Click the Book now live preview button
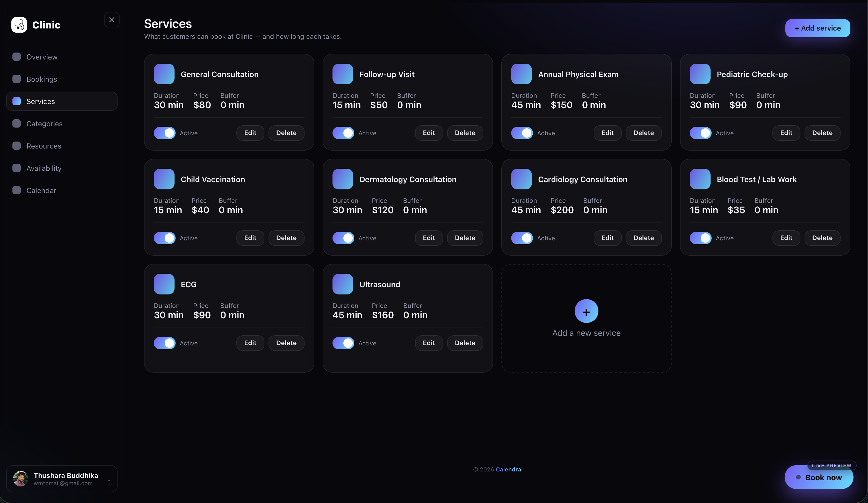Image resolution: width=868 pixels, height=503 pixels. [819, 477]
